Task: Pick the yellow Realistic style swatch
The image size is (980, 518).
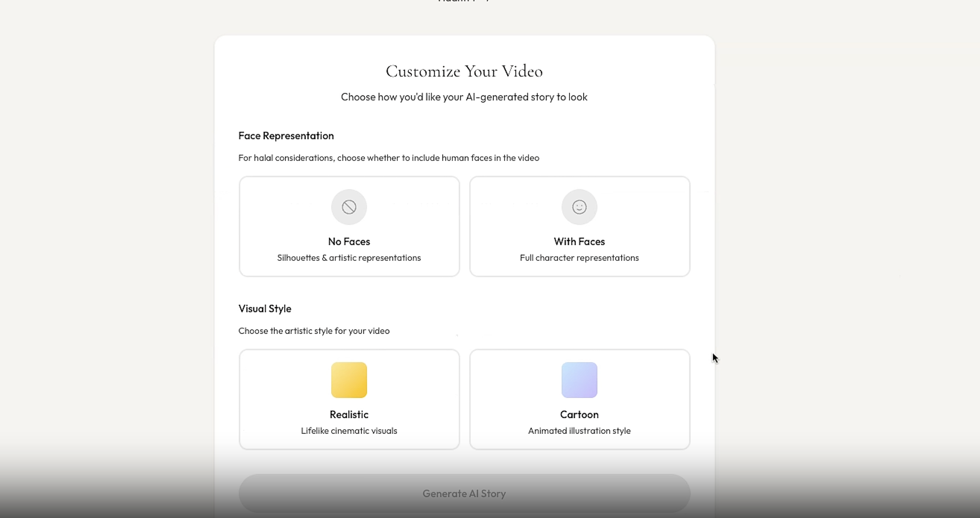Action: [349, 380]
